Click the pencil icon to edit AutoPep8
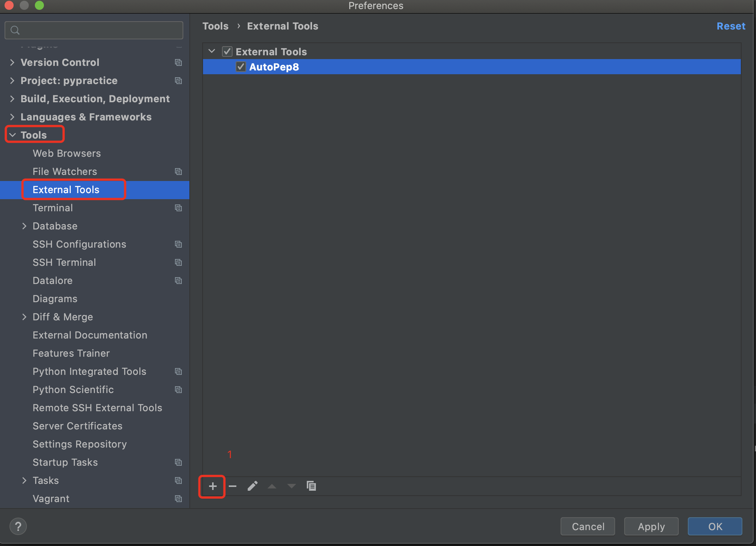 click(x=253, y=486)
